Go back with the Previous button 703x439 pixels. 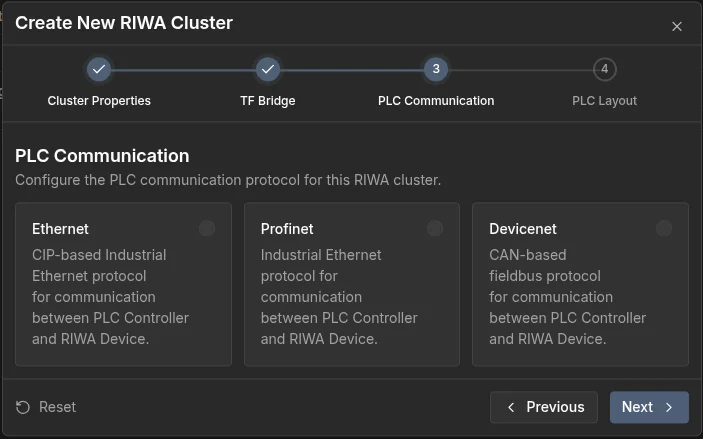544,407
